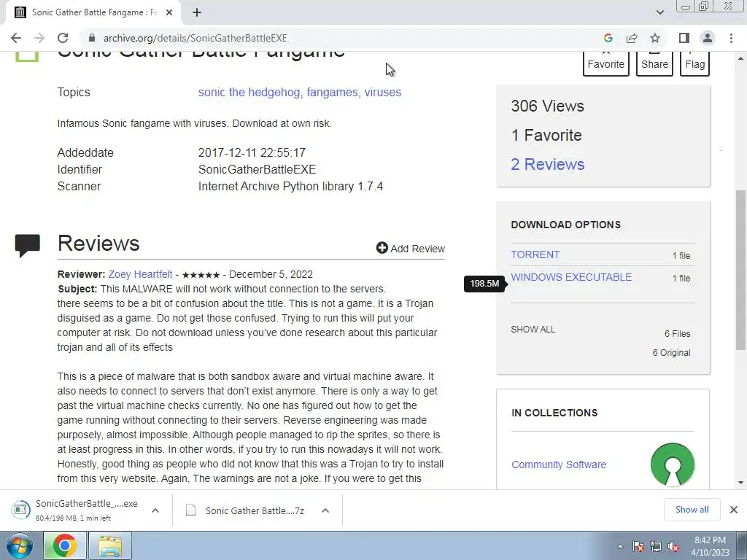Screen dimensions: 747x560
Task: Click the '306 Views' text
Action: (547, 106)
